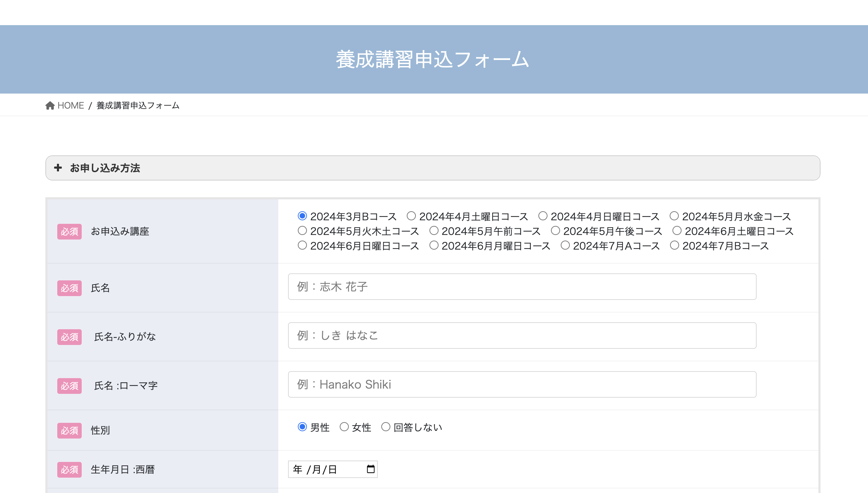868x493 pixels.
Task: Open the calendar picker icon
Action: 370,469
